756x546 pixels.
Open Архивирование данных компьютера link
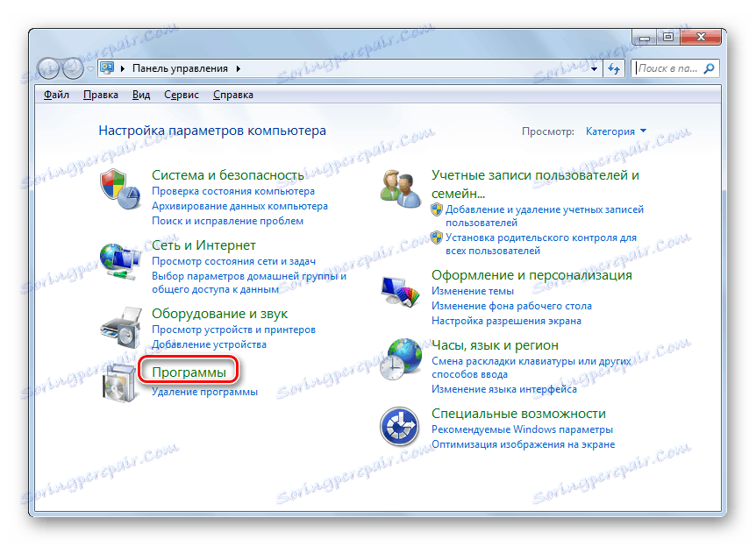tap(239, 206)
